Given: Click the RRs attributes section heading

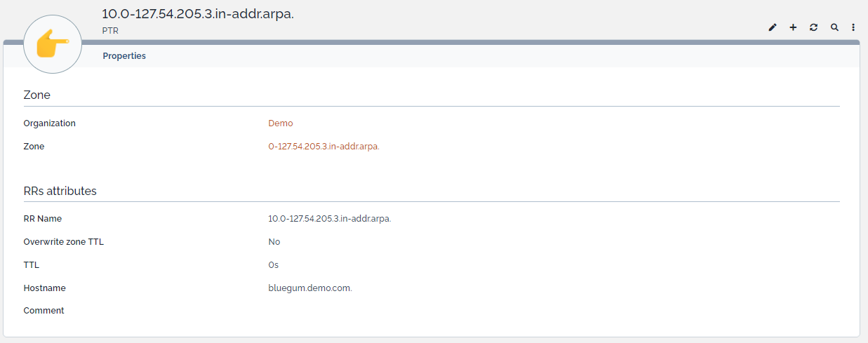Looking at the screenshot, I should (60, 191).
